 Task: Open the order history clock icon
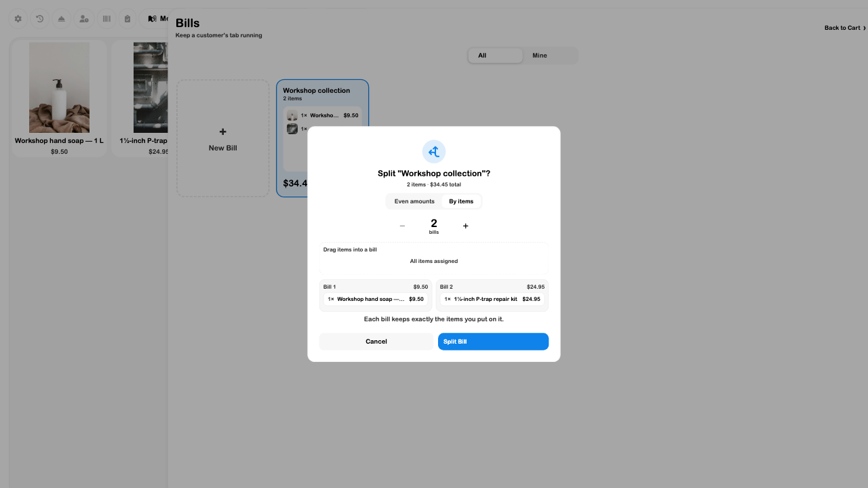pyautogui.click(x=40, y=19)
